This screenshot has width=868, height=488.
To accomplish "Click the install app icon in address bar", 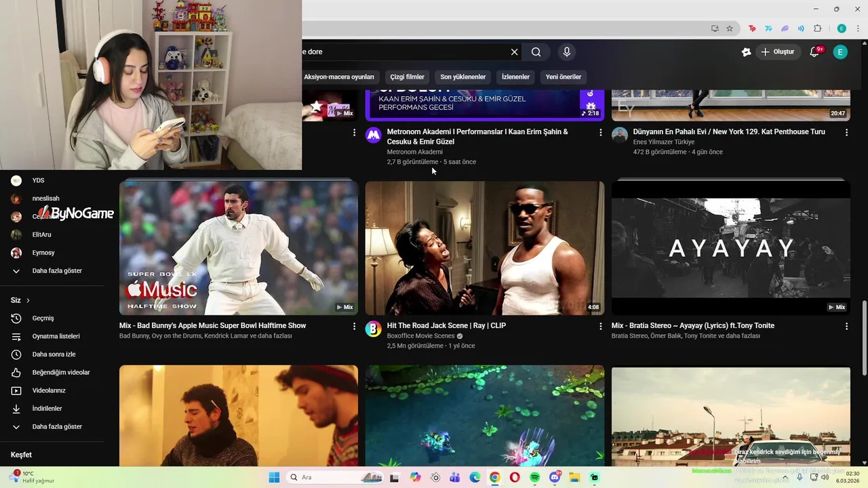I will tap(715, 28).
